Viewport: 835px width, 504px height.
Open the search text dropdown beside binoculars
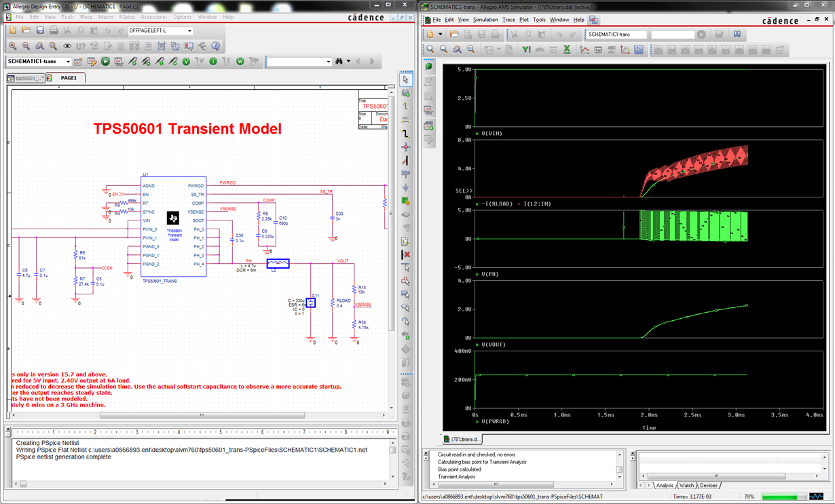pos(329,62)
